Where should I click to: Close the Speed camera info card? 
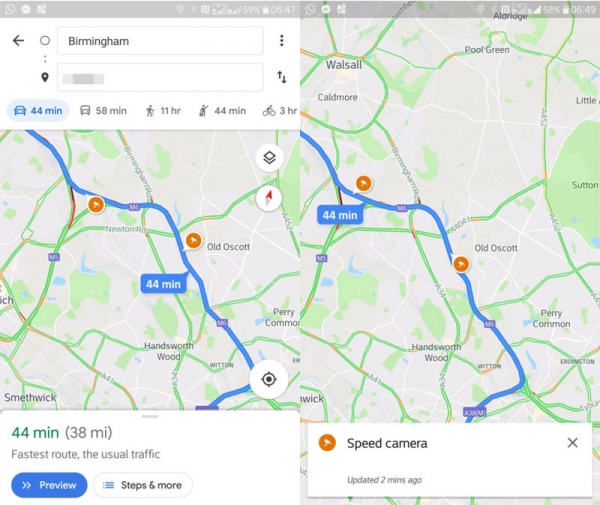point(572,443)
